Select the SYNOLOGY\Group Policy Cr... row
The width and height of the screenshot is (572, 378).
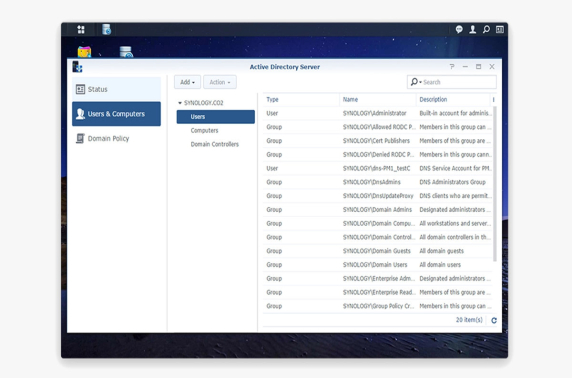pyautogui.click(x=378, y=306)
